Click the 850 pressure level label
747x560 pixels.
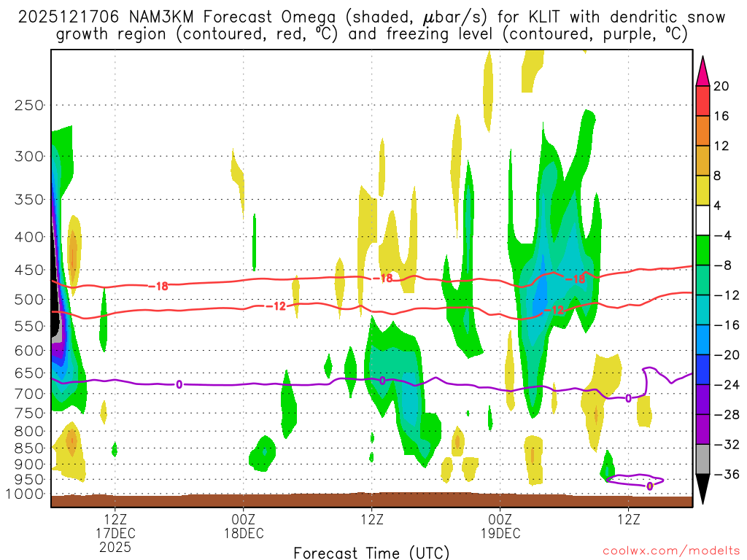(x=29, y=448)
